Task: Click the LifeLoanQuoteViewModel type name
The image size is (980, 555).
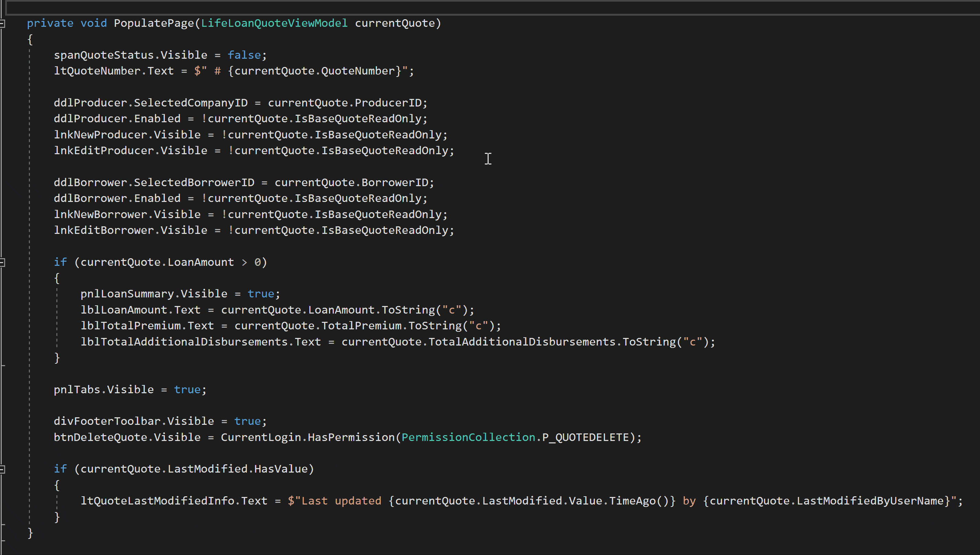Action: pyautogui.click(x=274, y=23)
